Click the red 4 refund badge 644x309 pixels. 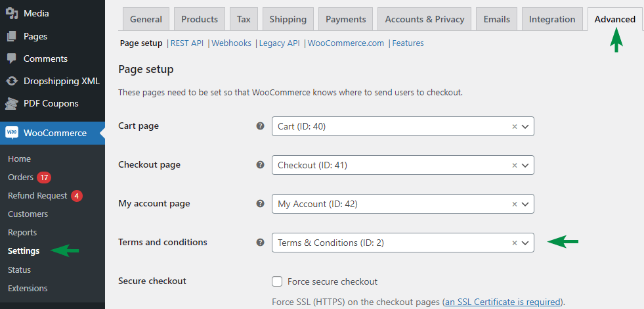click(x=77, y=196)
